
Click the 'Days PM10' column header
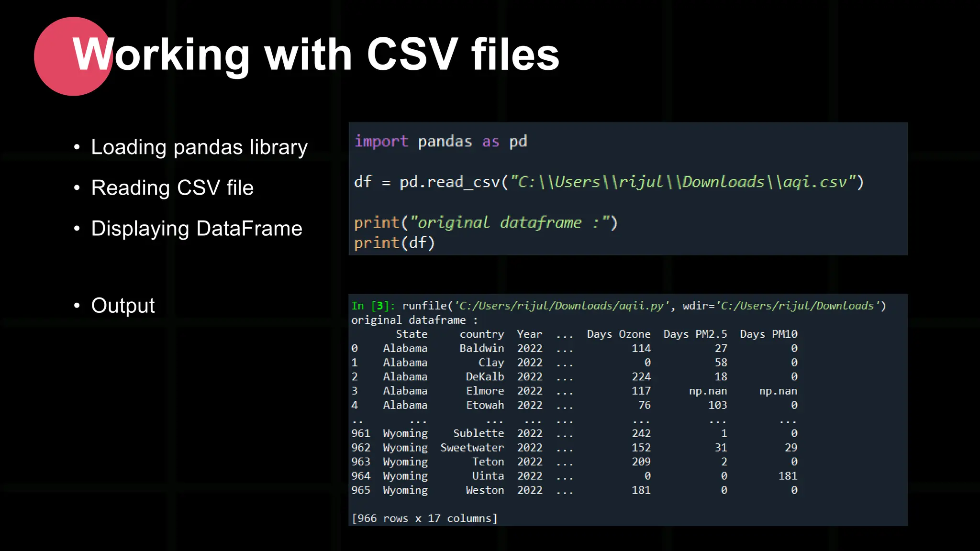coord(768,334)
